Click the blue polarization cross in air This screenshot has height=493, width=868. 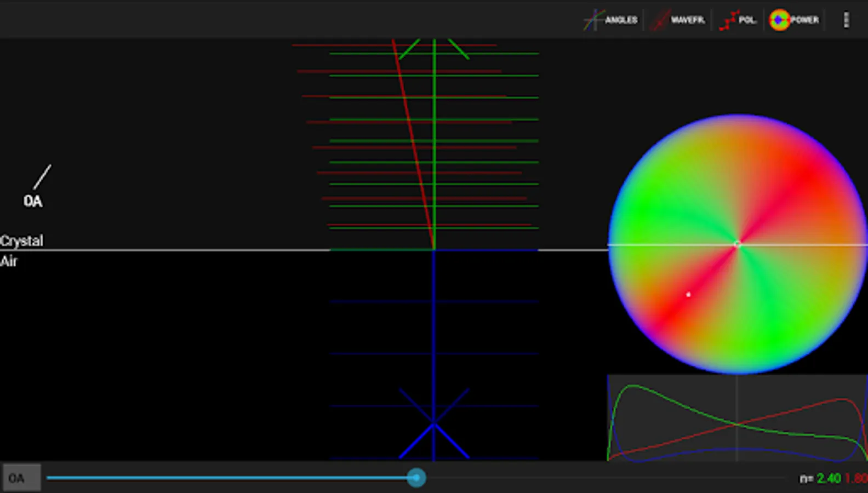click(x=434, y=424)
